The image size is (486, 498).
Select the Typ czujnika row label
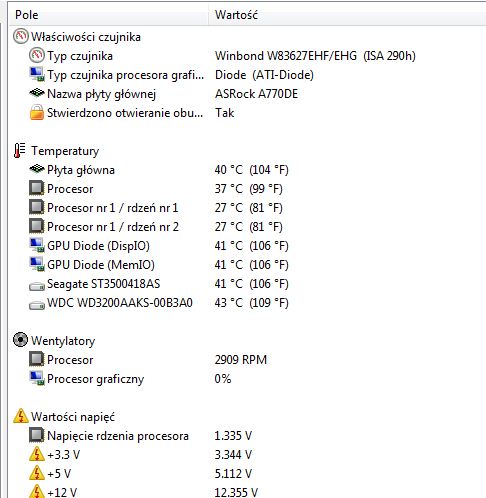click(x=80, y=56)
